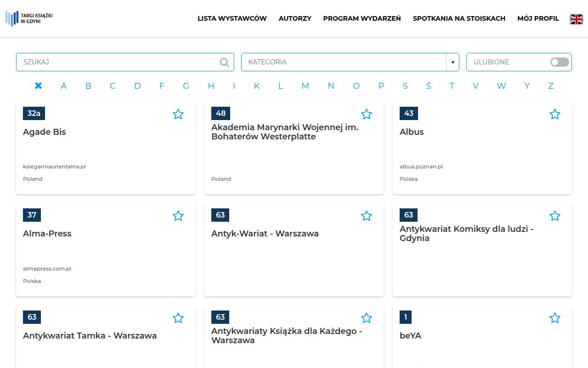Star the Antyk-Wariat - Warszawa card
The width and height of the screenshot is (588, 368).
[x=367, y=216]
